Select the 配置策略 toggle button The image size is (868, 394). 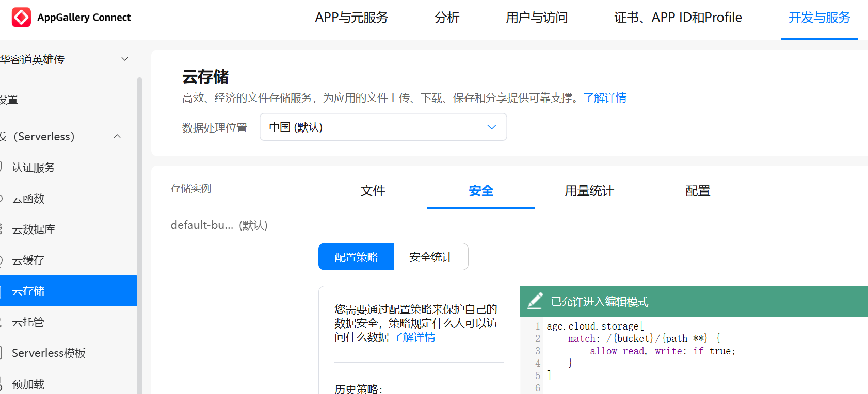point(356,257)
